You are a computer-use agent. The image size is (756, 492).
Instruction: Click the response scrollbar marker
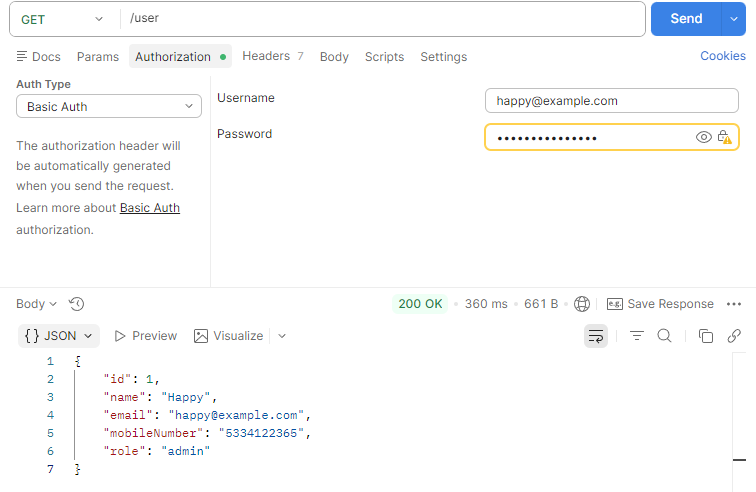[739, 460]
